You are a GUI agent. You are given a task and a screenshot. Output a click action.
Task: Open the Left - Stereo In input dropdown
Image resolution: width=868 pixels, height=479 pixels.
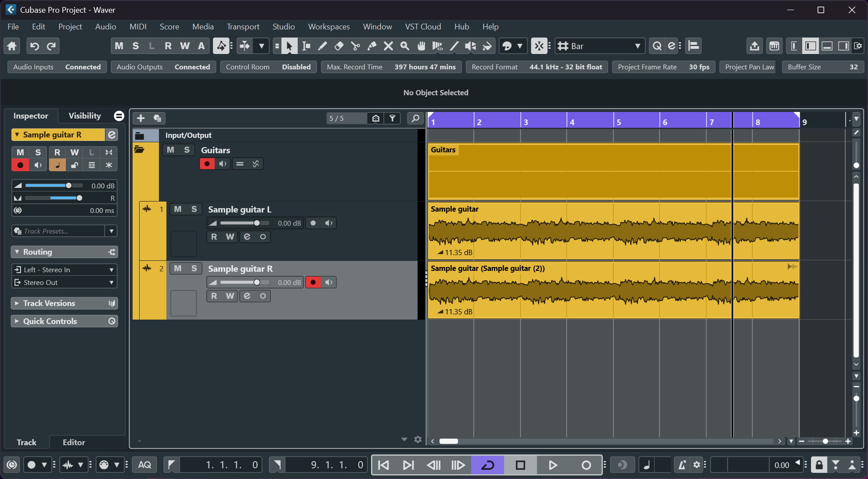[x=65, y=270]
